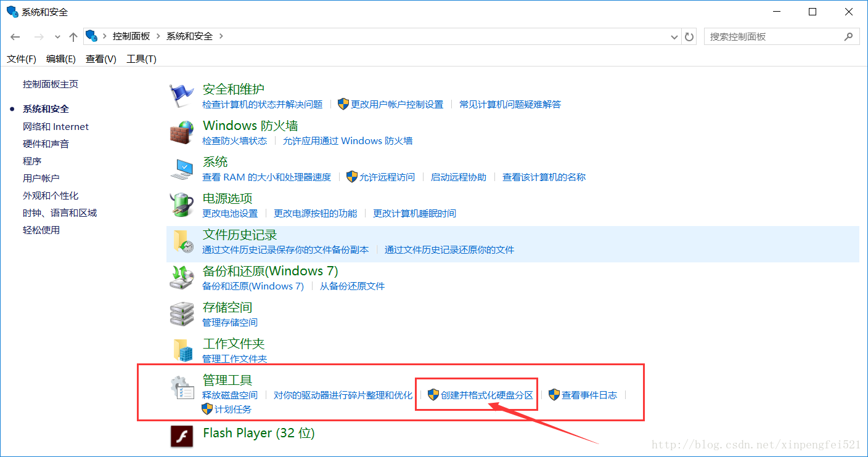Click the Windows 防火墙 brick wall icon
The image size is (868, 457).
[x=181, y=132]
